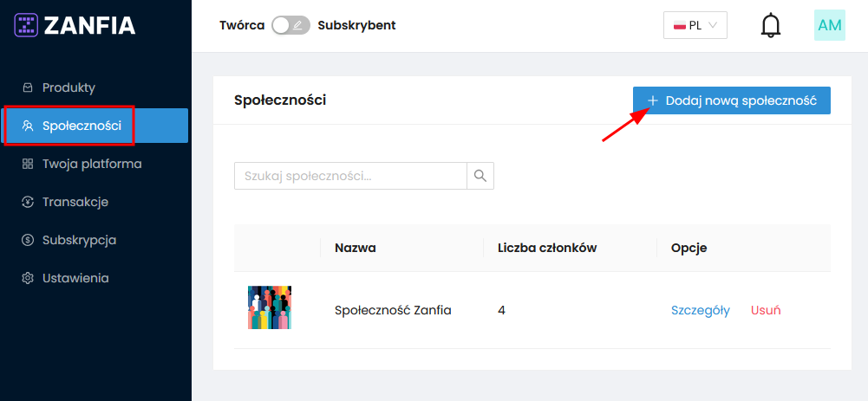The image size is (868, 401).
Task: Click the Ustawienia gear icon
Action: [28, 278]
